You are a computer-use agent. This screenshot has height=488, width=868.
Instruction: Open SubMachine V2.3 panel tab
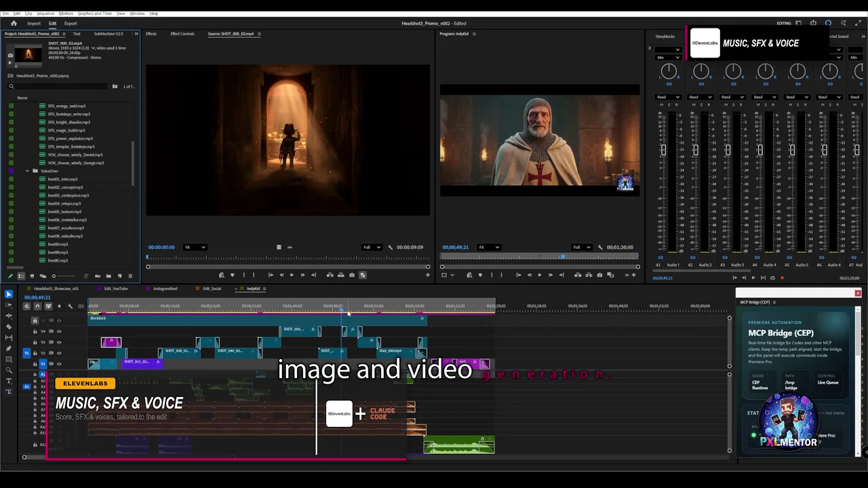108,34
